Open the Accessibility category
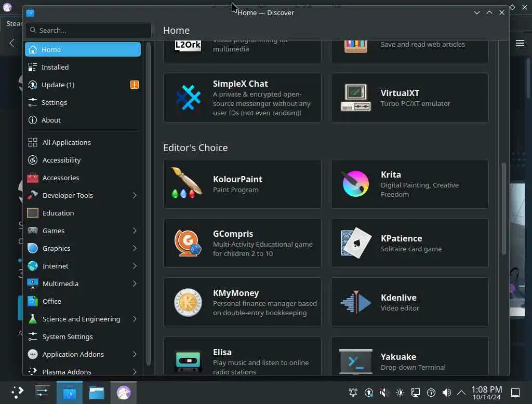Viewport: 532px width, 404px height. coord(83,160)
